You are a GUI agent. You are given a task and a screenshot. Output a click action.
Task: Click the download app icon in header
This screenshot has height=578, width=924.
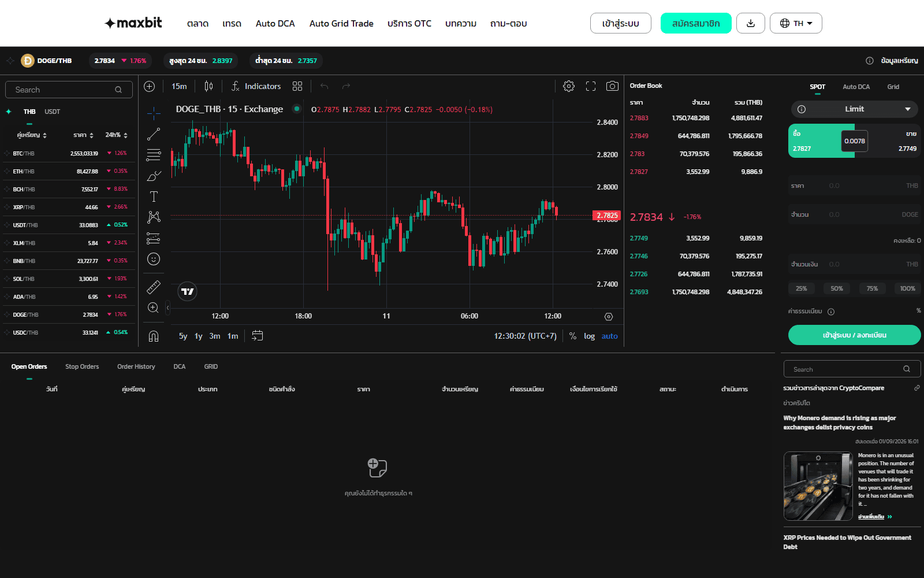pos(751,23)
